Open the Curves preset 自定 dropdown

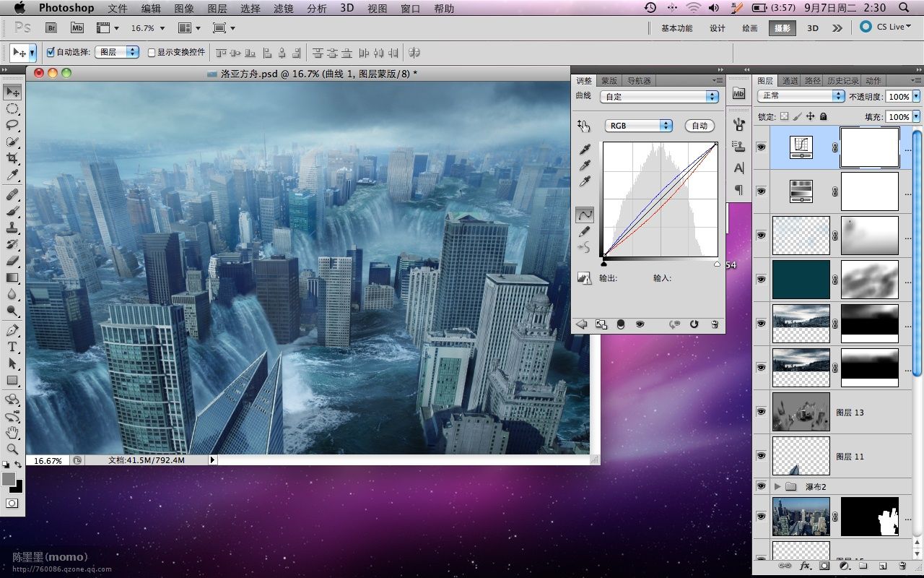(661, 96)
